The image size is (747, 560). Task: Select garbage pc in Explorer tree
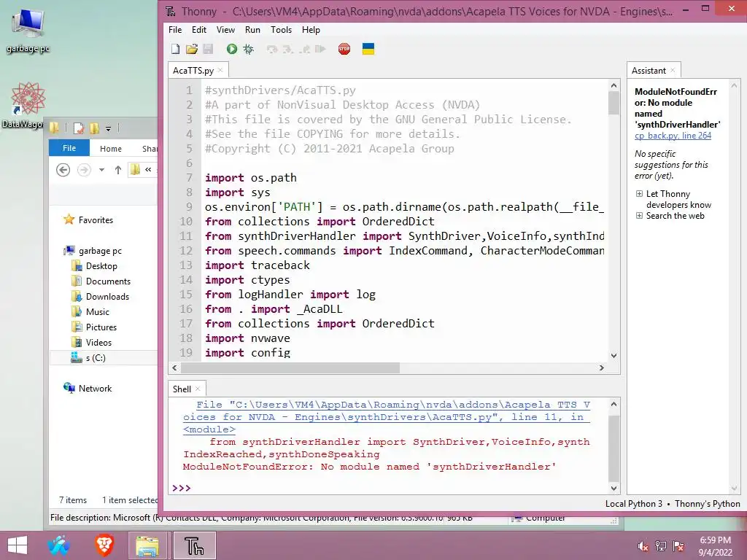[x=93, y=251]
